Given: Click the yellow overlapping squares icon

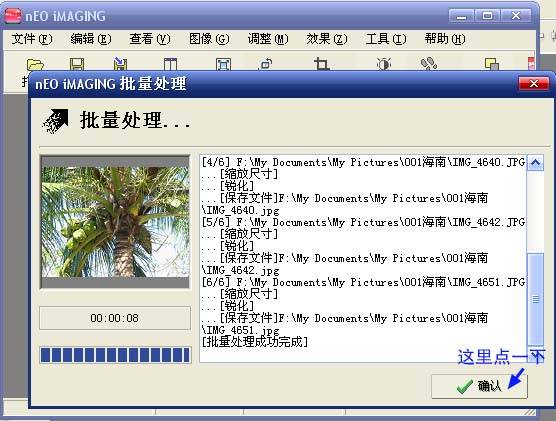Looking at the screenshot, I should [491, 64].
